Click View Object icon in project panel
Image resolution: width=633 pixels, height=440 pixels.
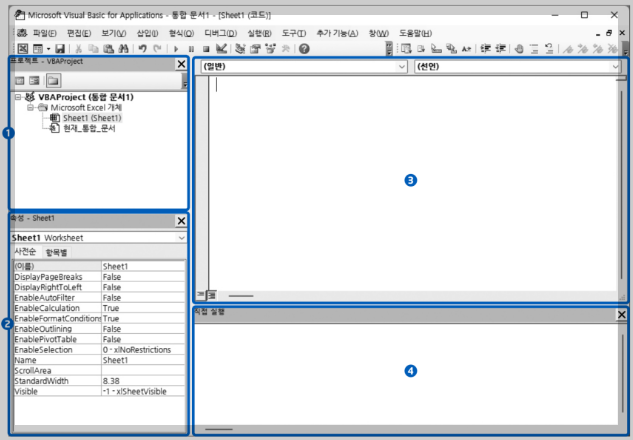pos(35,81)
